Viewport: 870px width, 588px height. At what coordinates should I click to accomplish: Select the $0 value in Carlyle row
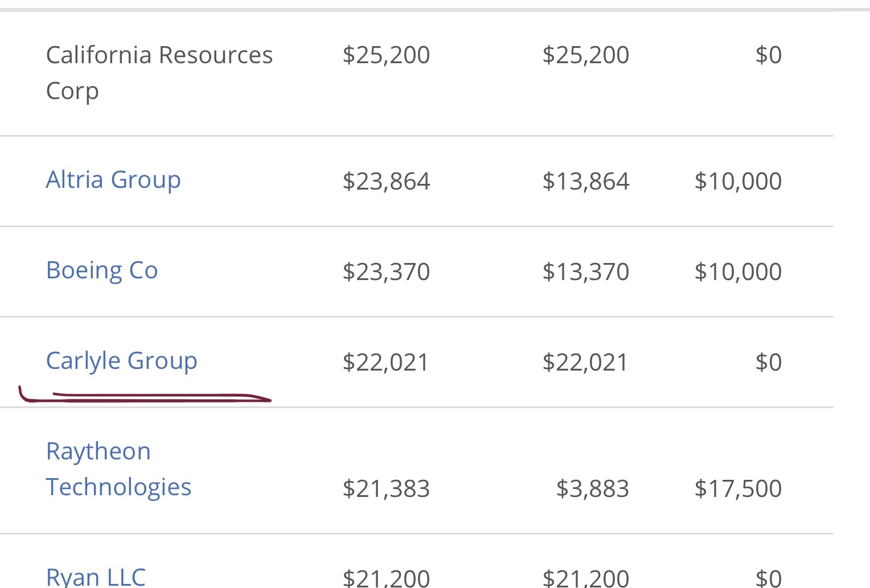769,363
